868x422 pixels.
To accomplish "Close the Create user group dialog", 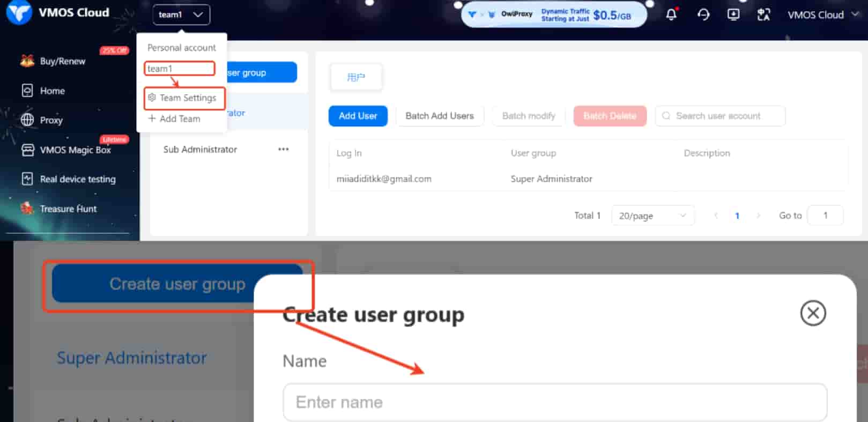I will (813, 313).
